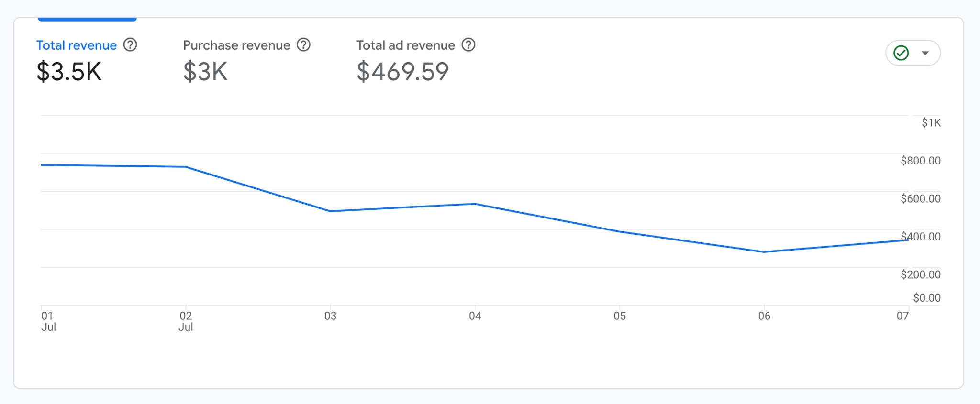
Task: Click the 05 data point on the line
Action: click(620, 232)
